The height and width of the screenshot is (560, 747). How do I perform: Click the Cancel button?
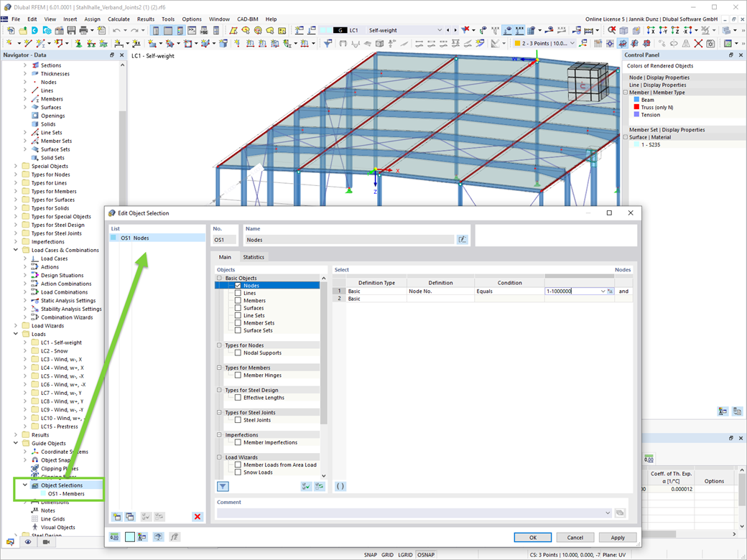575,537
